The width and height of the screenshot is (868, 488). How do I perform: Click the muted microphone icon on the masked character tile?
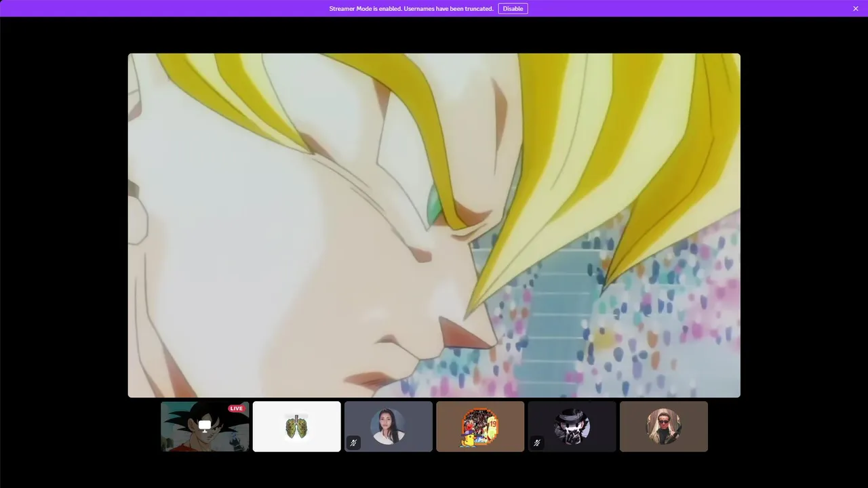pyautogui.click(x=537, y=443)
